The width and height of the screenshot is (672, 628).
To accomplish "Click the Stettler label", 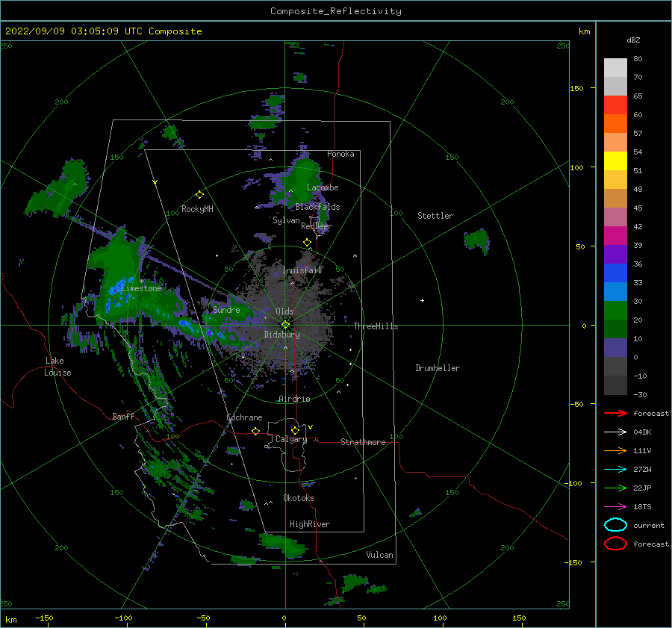I will [435, 216].
